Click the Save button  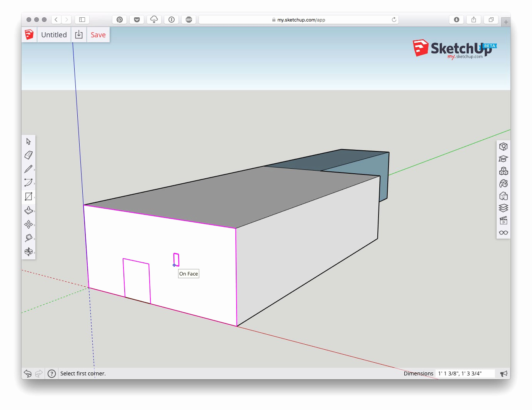[x=98, y=35]
